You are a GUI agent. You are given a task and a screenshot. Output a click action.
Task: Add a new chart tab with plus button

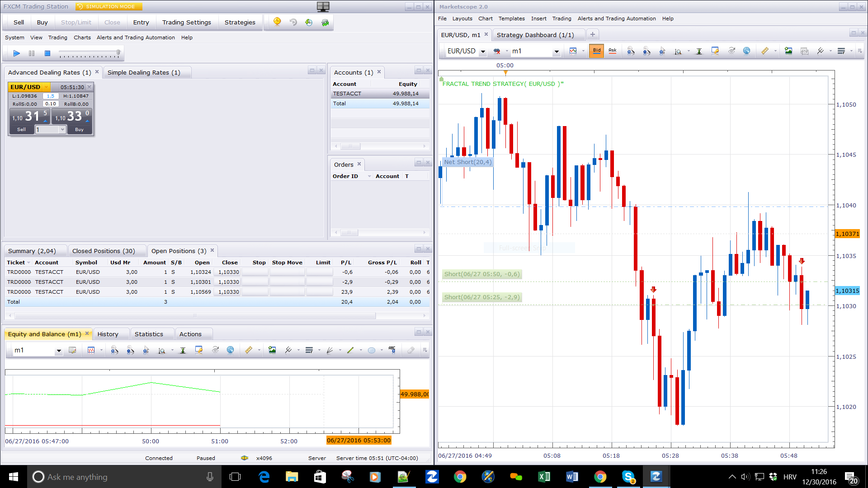coord(592,34)
